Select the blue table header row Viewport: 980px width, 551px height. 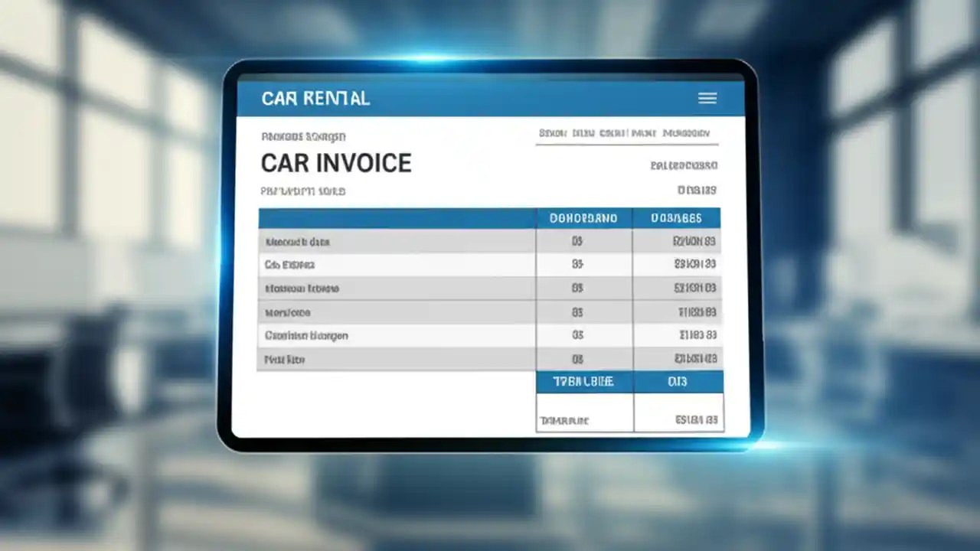pos(490,218)
